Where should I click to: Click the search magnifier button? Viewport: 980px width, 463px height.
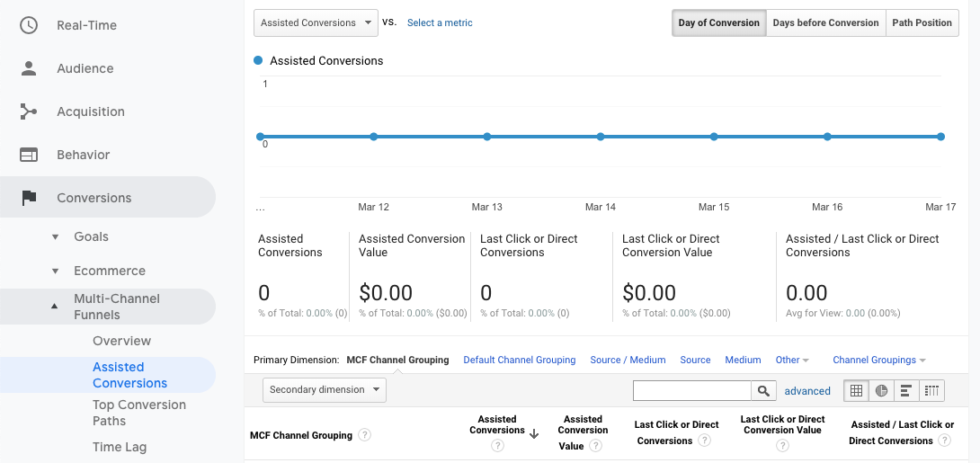click(x=763, y=390)
